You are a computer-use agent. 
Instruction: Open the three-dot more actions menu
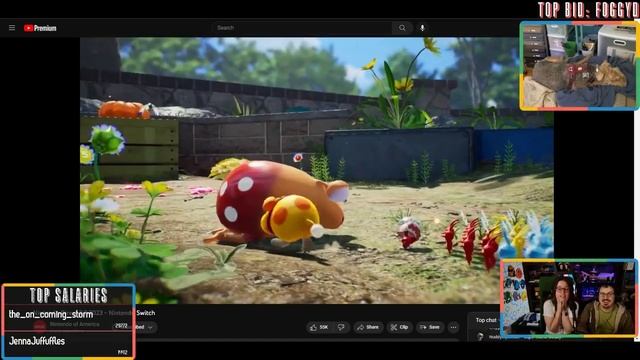(453, 327)
